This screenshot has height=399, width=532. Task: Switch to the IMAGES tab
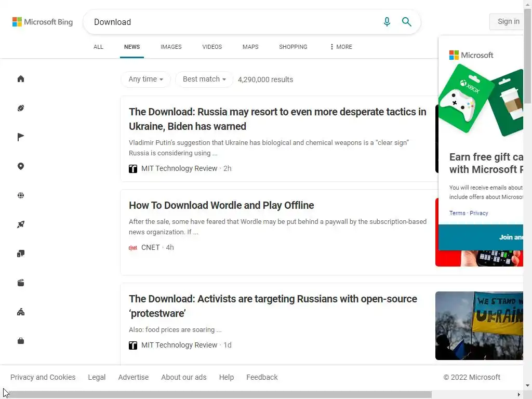171,47
